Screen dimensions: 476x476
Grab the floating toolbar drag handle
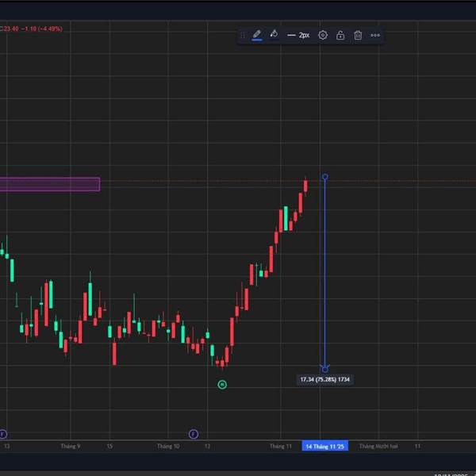click(243, 35)
